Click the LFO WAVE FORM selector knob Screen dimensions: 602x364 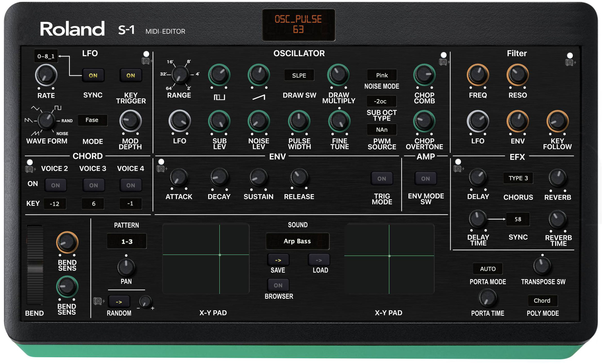click(x=46, y=120)
